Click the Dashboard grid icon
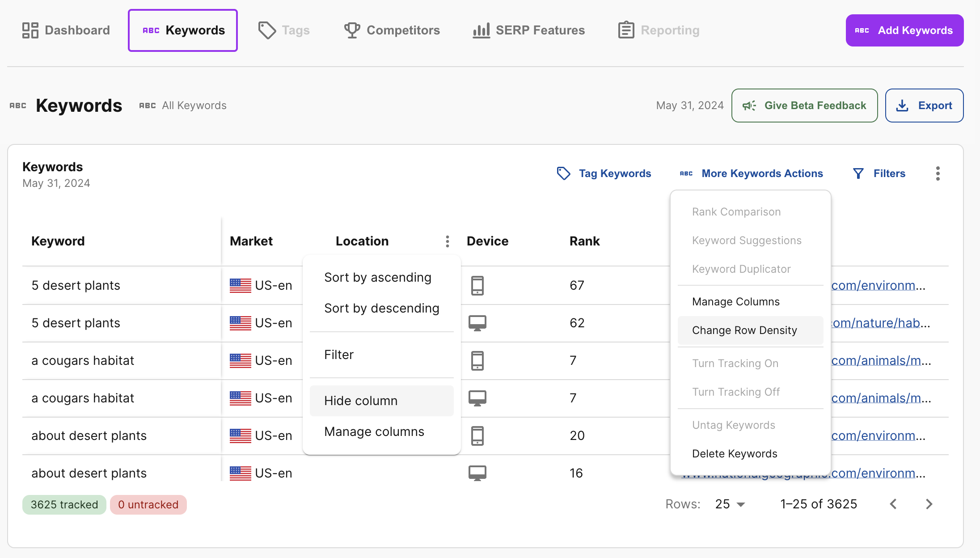The height and width of the screenshot is (558, 980). coord(30,30)
